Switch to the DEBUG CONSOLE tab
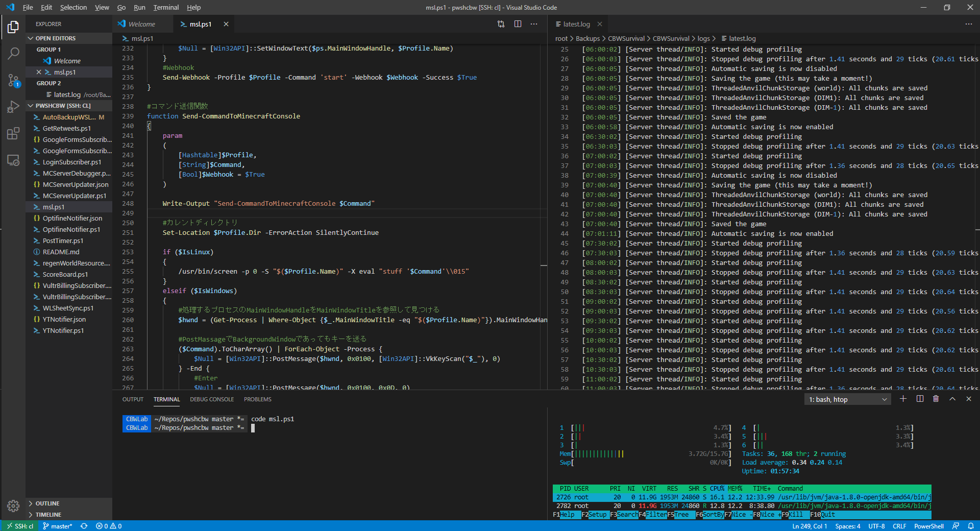Image resolution: width=980 pixels, height=531 pixels. (212, 399)
